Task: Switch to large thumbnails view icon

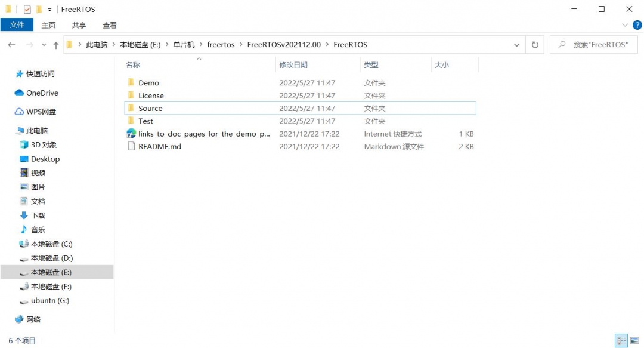Action: (634, 341)
